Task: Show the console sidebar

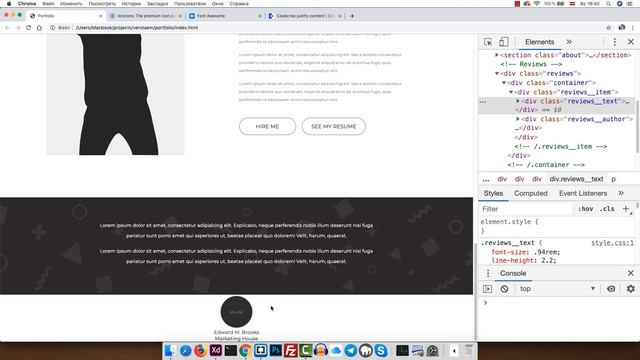Action: coord(488,289)
